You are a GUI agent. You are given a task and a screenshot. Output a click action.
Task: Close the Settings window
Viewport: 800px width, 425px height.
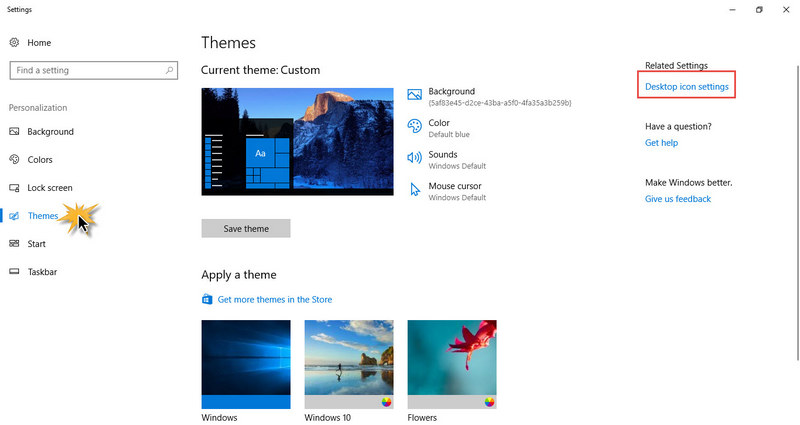[786, 10]
